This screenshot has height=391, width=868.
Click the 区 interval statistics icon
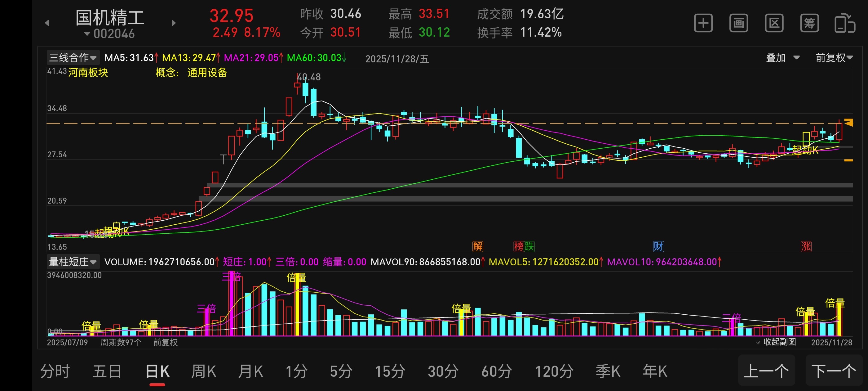tap(774, 23)
